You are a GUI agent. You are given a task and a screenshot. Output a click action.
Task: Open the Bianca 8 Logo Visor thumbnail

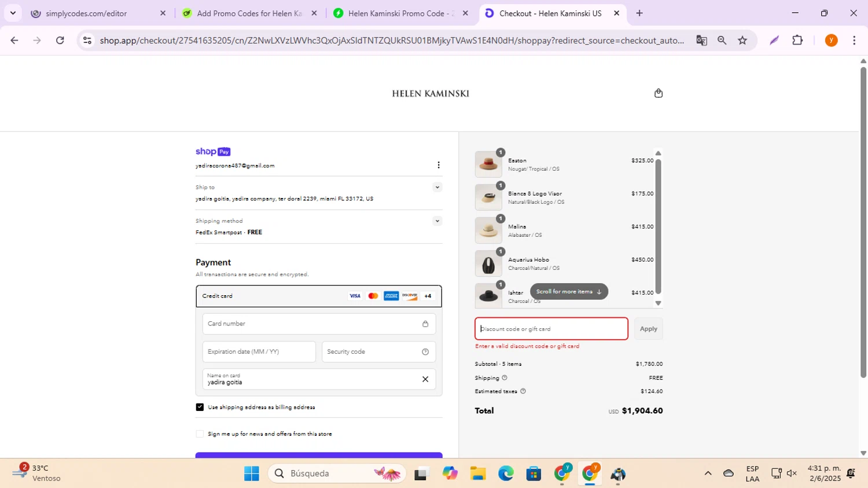[x=488, y=197]
